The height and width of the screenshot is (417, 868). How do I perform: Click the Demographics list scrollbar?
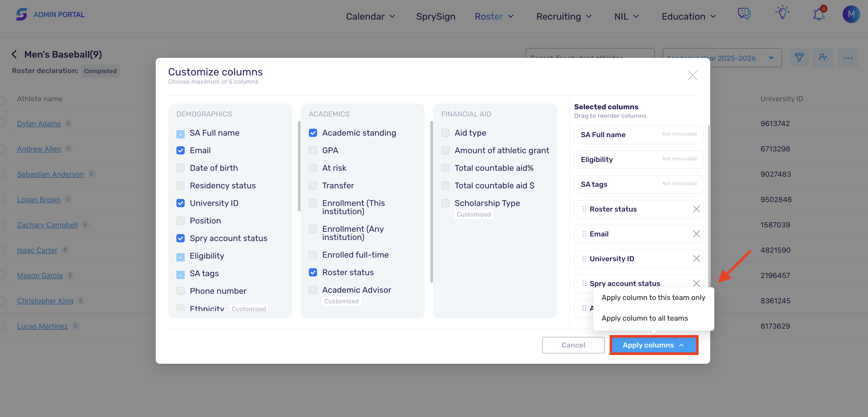(x=299, y=166)
